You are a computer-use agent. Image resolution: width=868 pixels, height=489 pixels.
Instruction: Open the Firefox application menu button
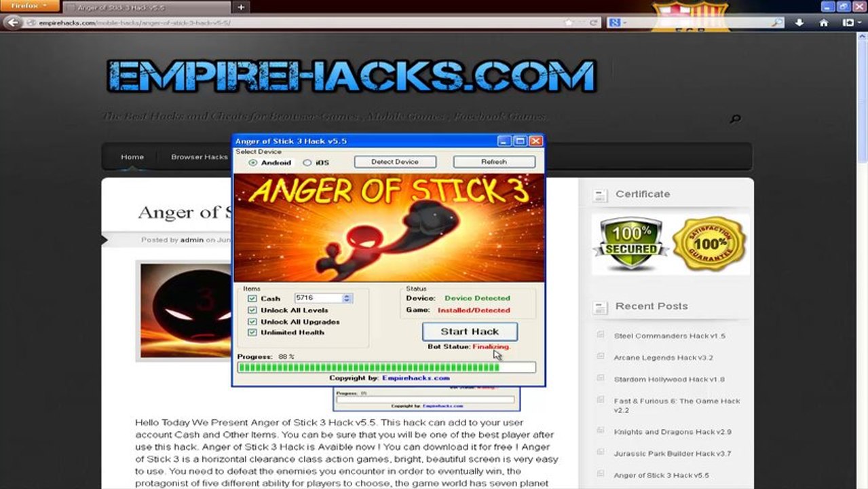point(29,6)
